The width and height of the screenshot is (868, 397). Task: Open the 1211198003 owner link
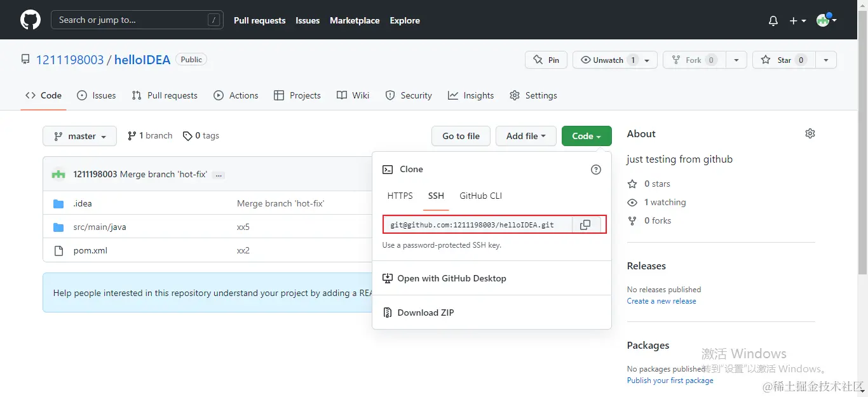70,60
